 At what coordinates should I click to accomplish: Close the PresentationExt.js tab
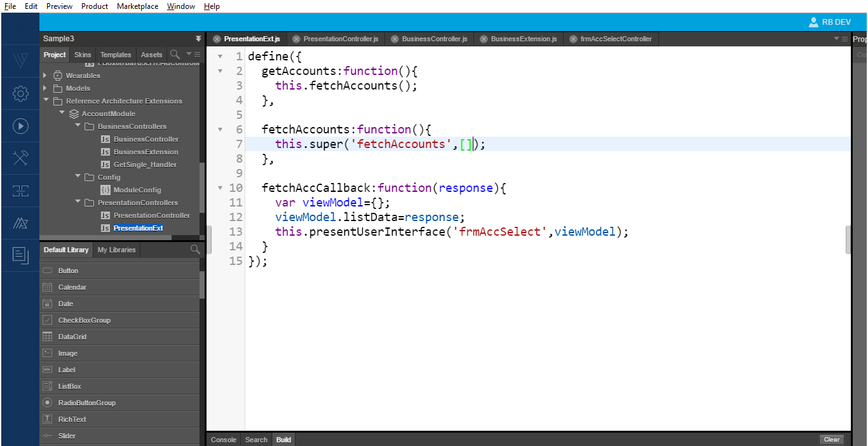click(x=217, y=39)
